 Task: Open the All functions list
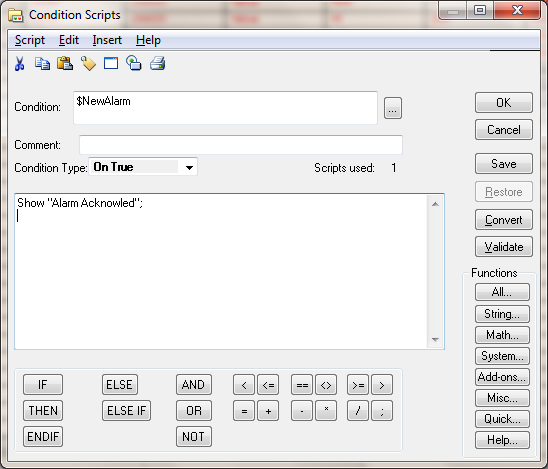(502, 292)
